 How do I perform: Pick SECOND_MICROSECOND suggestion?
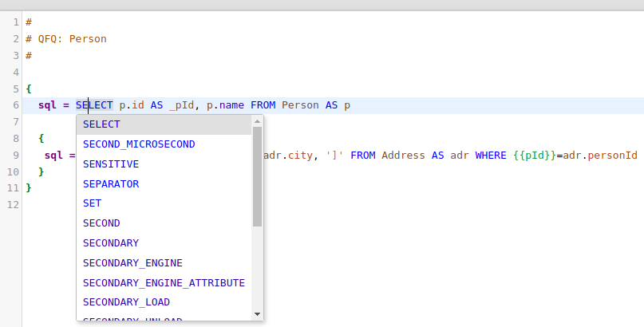point(164,144)
